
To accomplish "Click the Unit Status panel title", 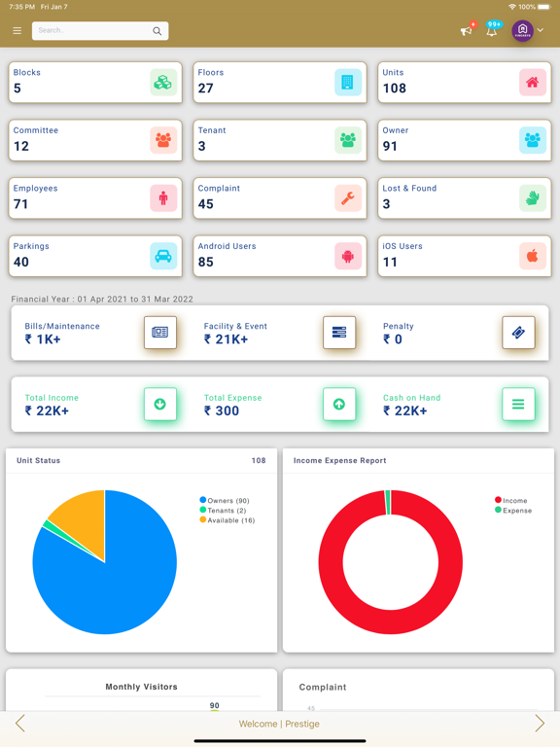I will tap(39, 460).
